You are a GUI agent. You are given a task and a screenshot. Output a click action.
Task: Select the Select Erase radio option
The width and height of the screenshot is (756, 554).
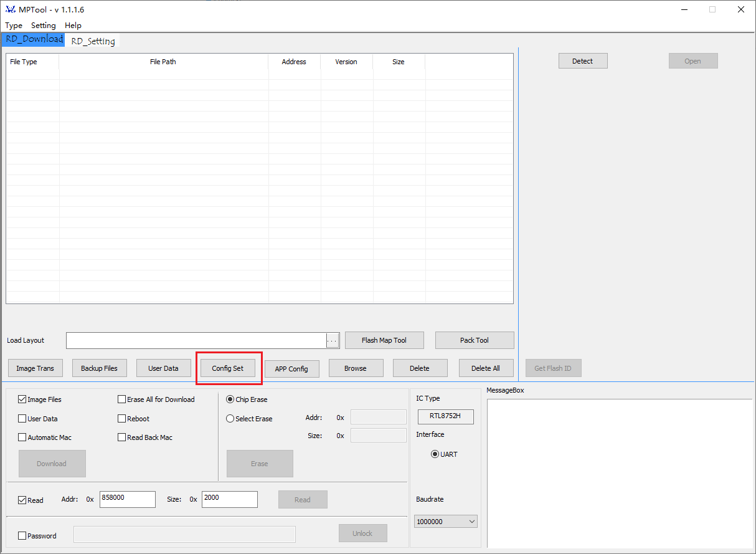[230, 419]
